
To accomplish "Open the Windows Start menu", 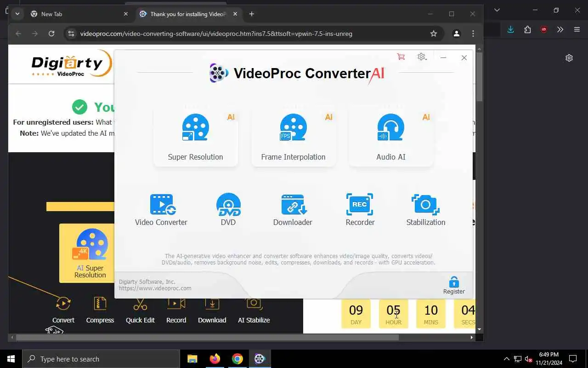I will [x=11, y=359].
